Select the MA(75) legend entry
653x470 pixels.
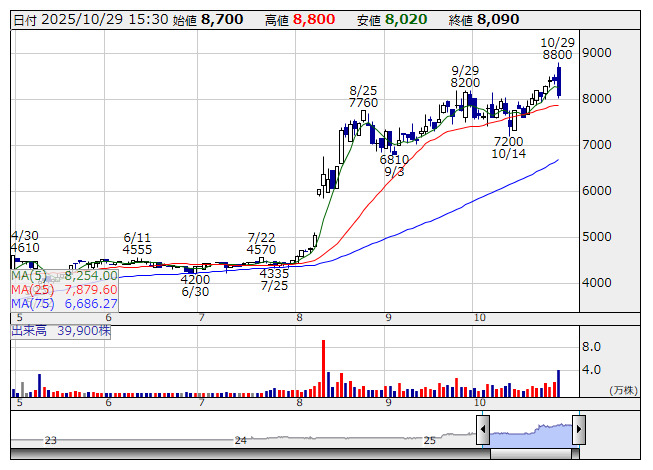click(x=65, y=303)
